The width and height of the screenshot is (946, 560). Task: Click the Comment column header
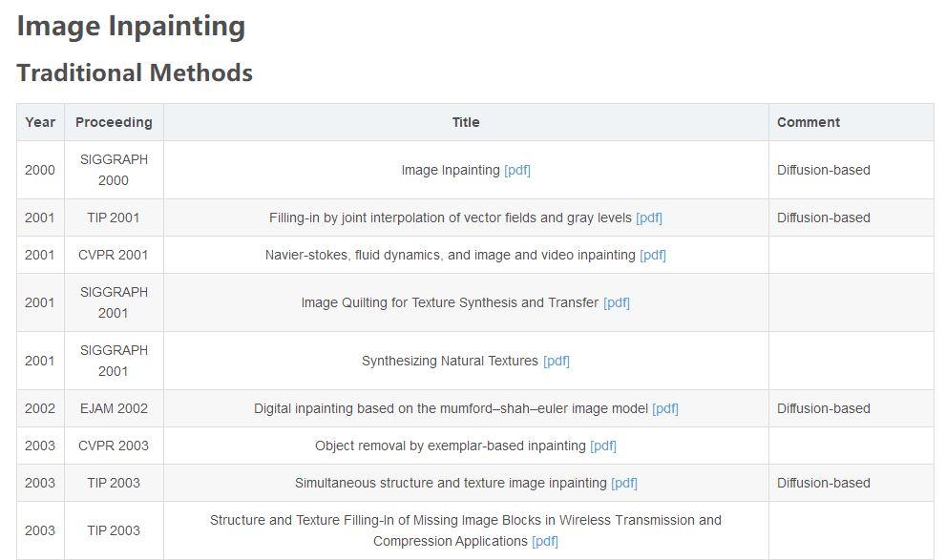[809, 122]
